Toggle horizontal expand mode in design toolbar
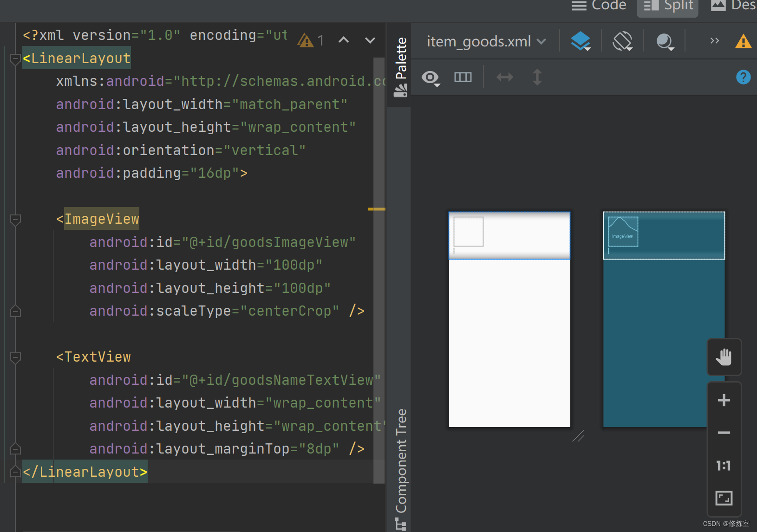 pyautogui.click(x=505, y=77)
